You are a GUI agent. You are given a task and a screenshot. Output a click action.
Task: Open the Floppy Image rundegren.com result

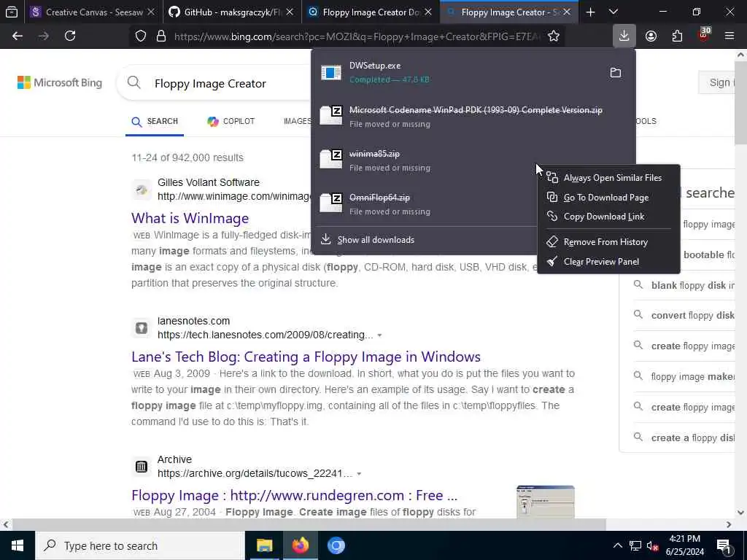click(x=294, y=495)
